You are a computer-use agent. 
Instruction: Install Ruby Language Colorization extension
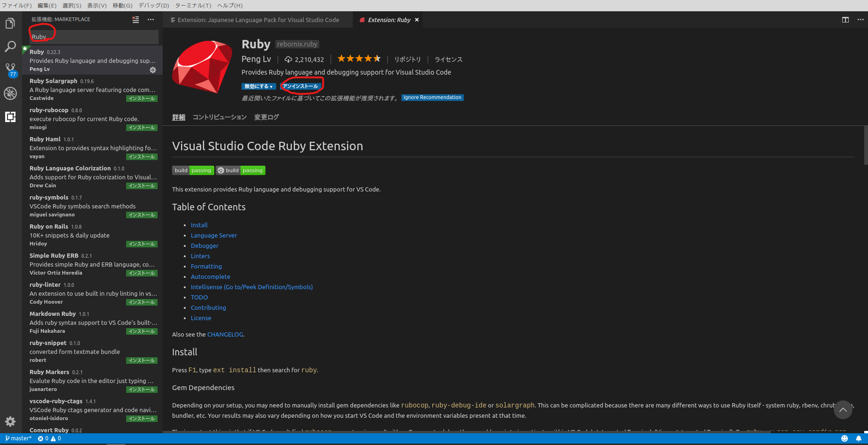click(x=142, y=186)
